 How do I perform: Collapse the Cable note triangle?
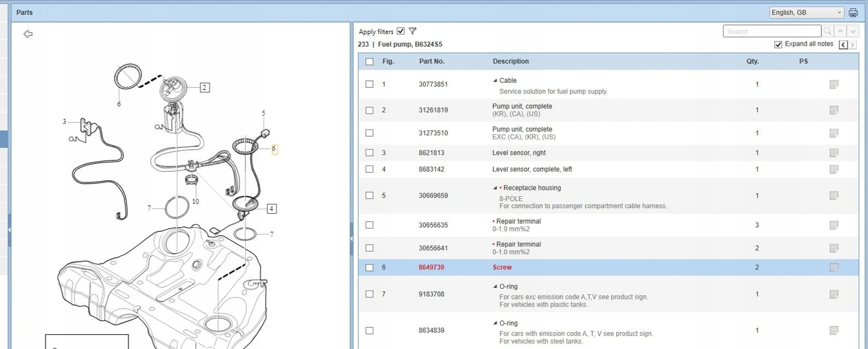pos(495,81)
